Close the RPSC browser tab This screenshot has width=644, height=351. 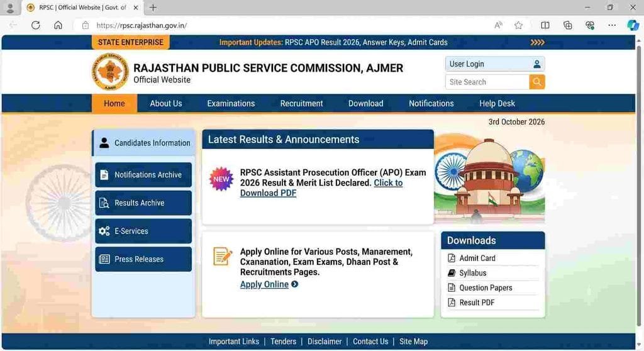(136, 8)
